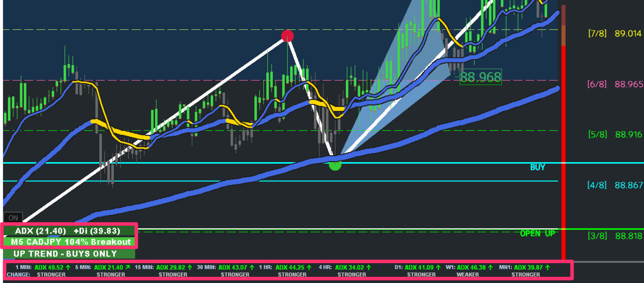The width and height of the screenshot is (644, 283).
Task: Toggle the ON button at chart bottom-left
Action: [x=13, y=218]
